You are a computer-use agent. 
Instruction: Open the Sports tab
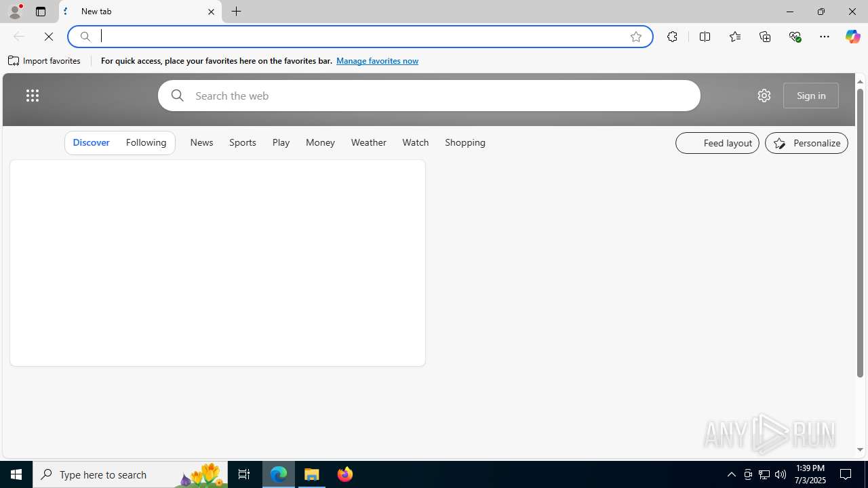[x=243, y=142]
